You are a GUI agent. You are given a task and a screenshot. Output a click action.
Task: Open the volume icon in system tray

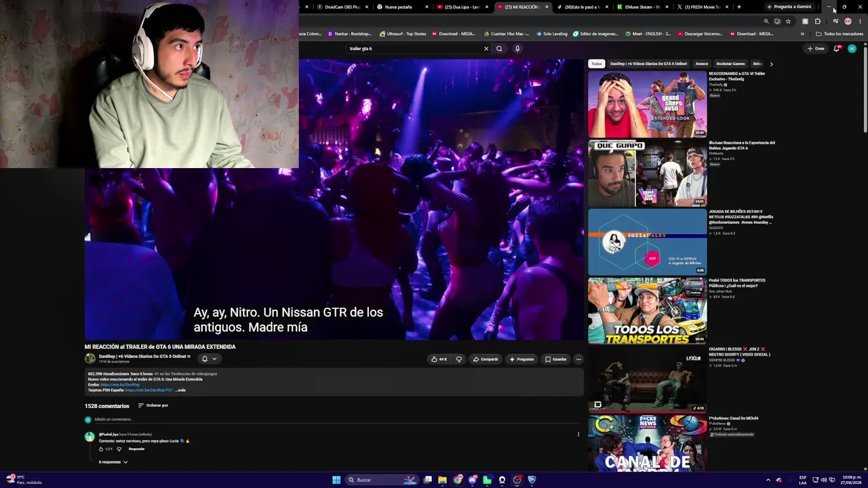click(823, 480)
